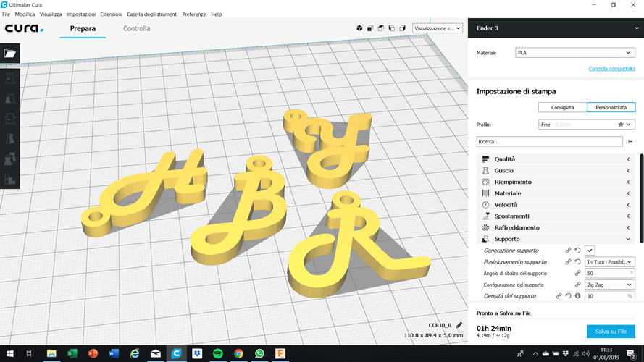Collapse the Supporto settings category
644x362 pixels.
pyautogui.click(x=557, y=239)
